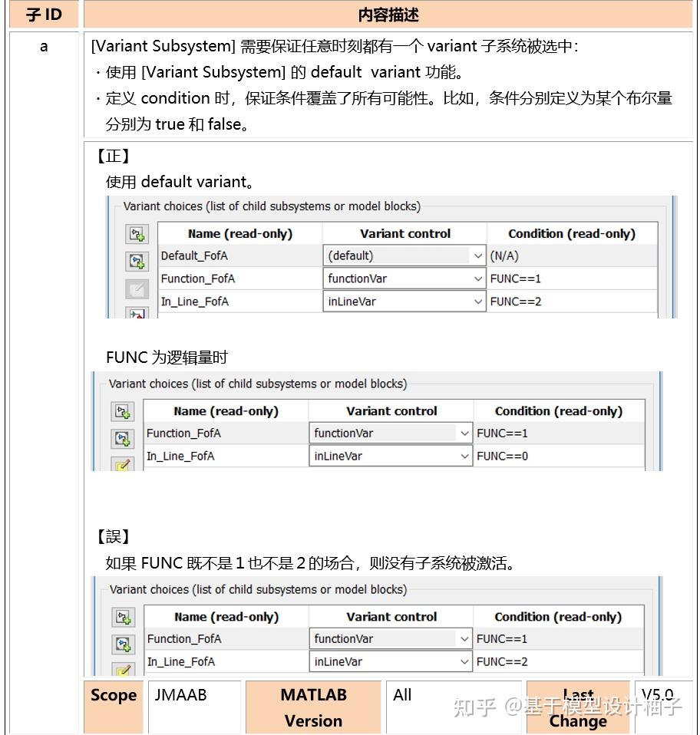Click the 子 ID column header
Screen dimensions: 700x735
point(44,15)
